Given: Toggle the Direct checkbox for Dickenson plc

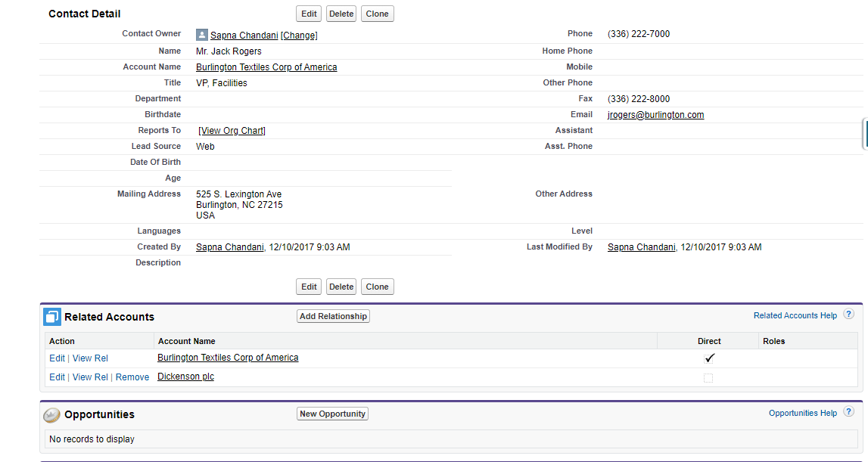Looking at the screenshot, I should (708, 377).
